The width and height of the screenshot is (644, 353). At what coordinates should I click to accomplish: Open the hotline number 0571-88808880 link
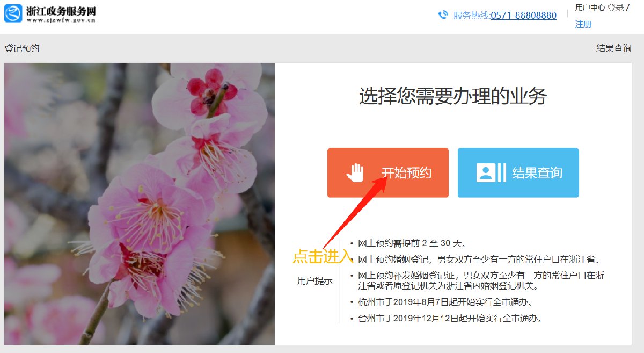click(523, 16)
